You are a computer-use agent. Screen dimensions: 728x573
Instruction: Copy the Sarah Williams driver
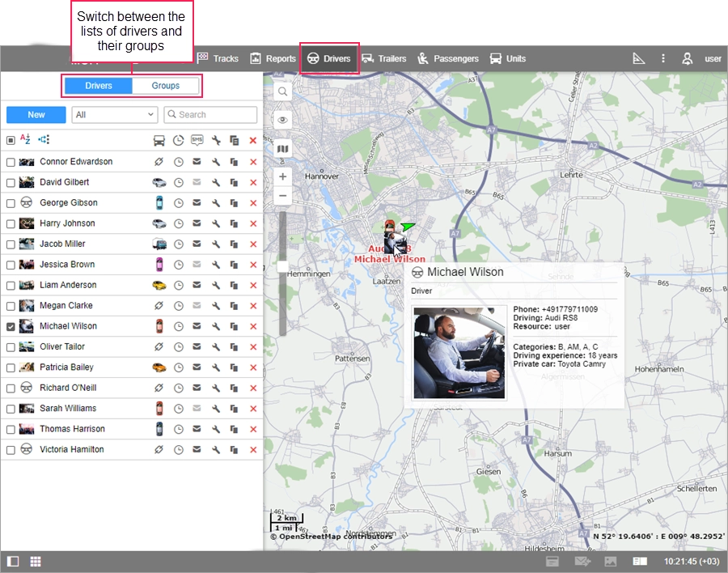235,409
